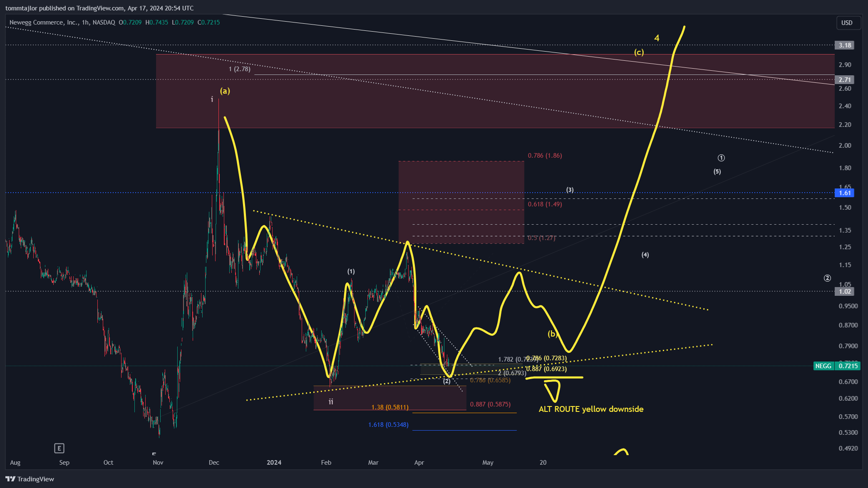
Task: Click the '0.5 (1.27)' Fibonacci label
Action: [x=541, y=238]
